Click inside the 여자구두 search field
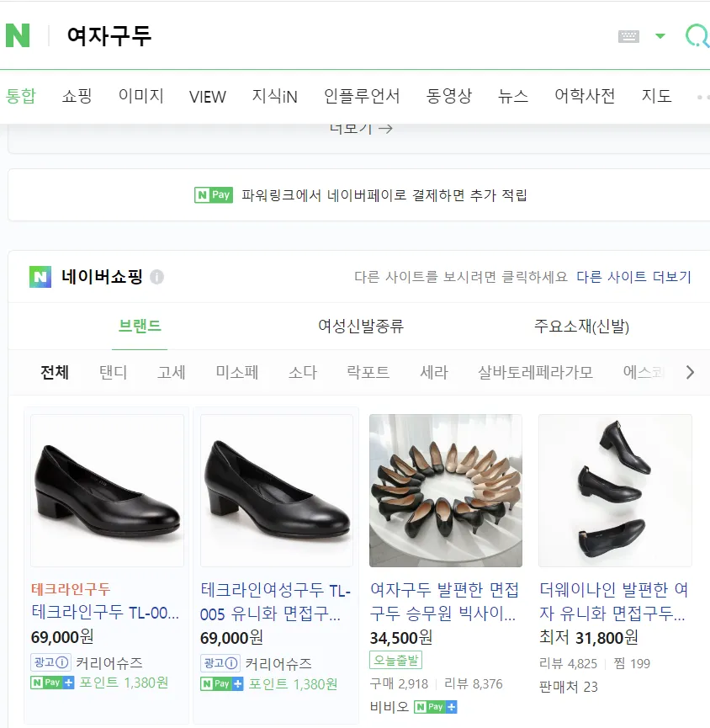 252,35
